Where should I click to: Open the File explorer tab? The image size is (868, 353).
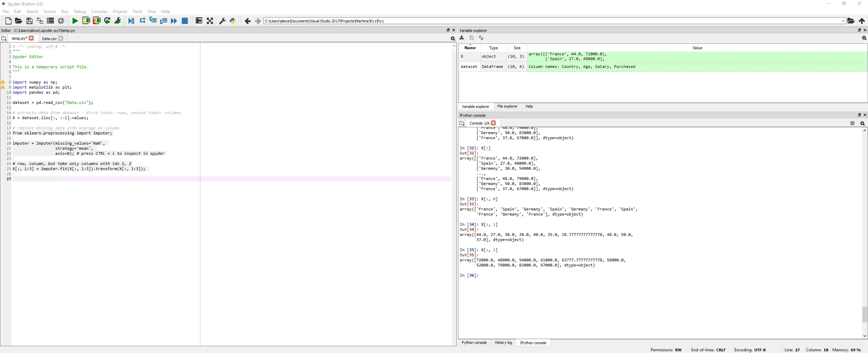507,106
